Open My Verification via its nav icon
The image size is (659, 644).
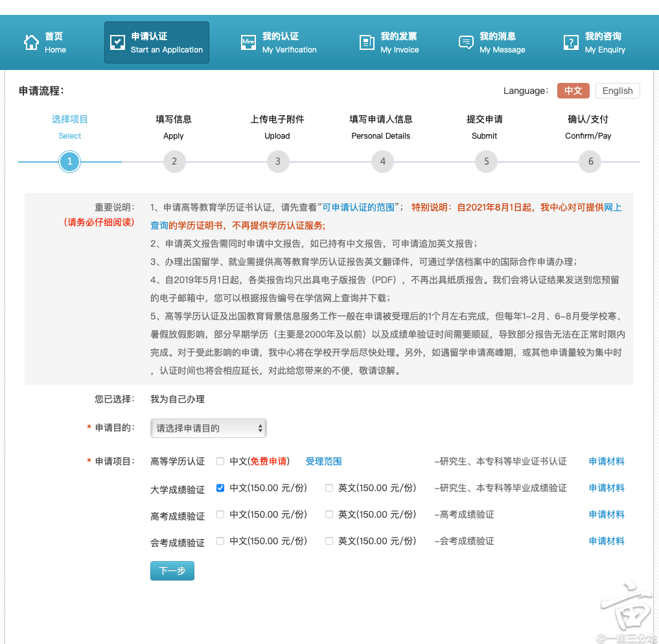click(x=248, y=41)
